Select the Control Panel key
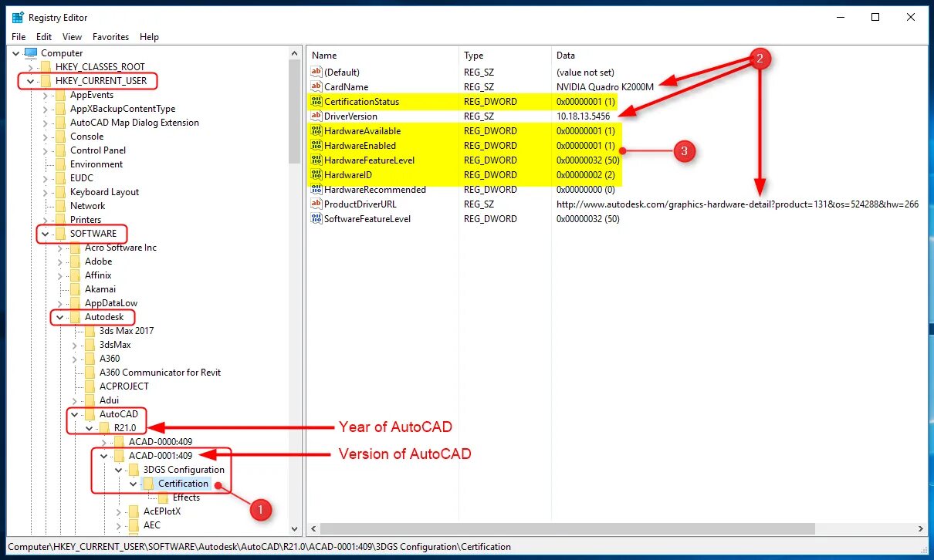The width and height of the screenshot is (934, 560). click(x=98, y=150)
